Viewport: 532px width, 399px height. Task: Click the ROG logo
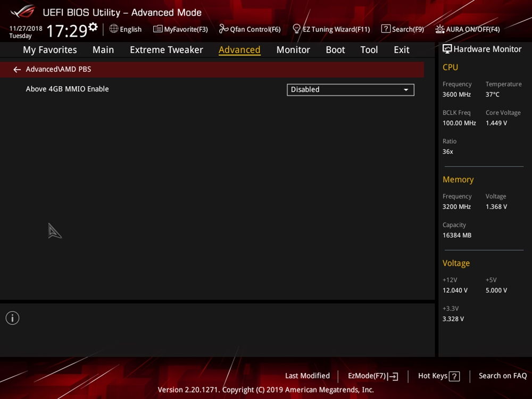[x=23, y=12]
